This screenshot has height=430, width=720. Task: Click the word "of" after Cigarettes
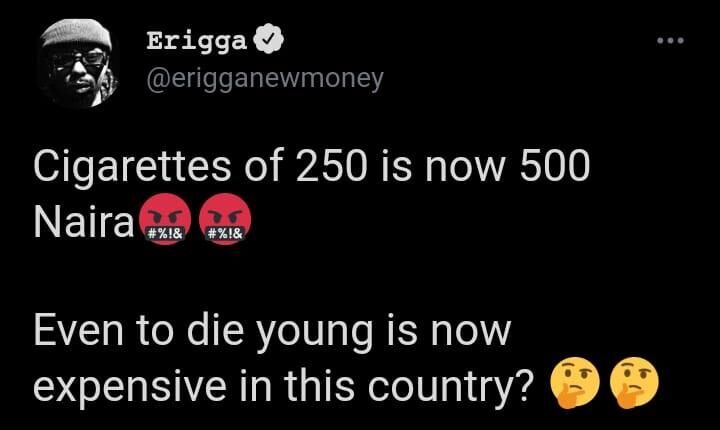pyautogui.click(x=255, y=167)
